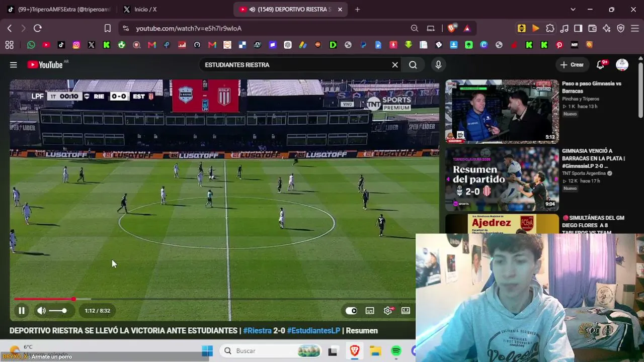Go to YouTube home via logo
This screenshot has height=362, width=644.
[46, 65]
